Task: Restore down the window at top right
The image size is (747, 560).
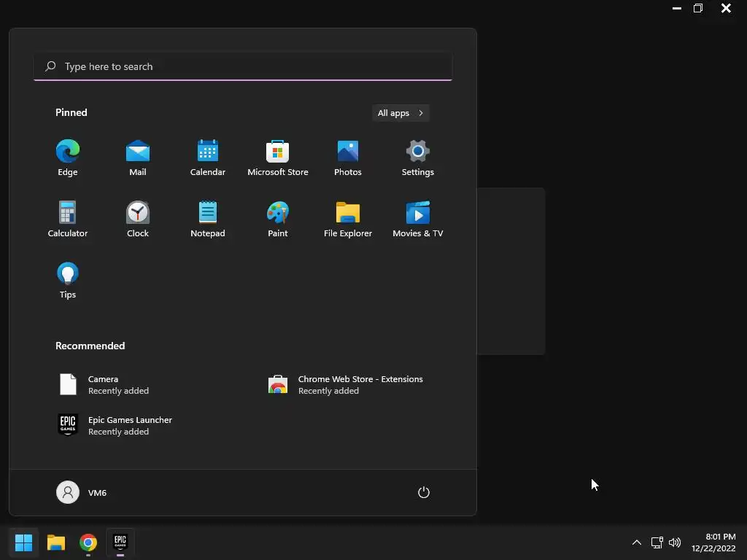Action: (x=698, y=8)
